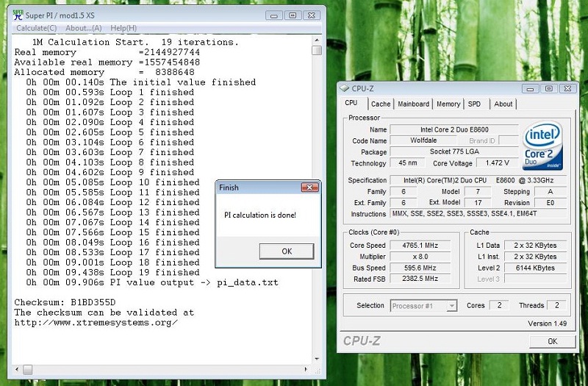Click the 'Allocated memory = 8388648' line

[104, 72]
